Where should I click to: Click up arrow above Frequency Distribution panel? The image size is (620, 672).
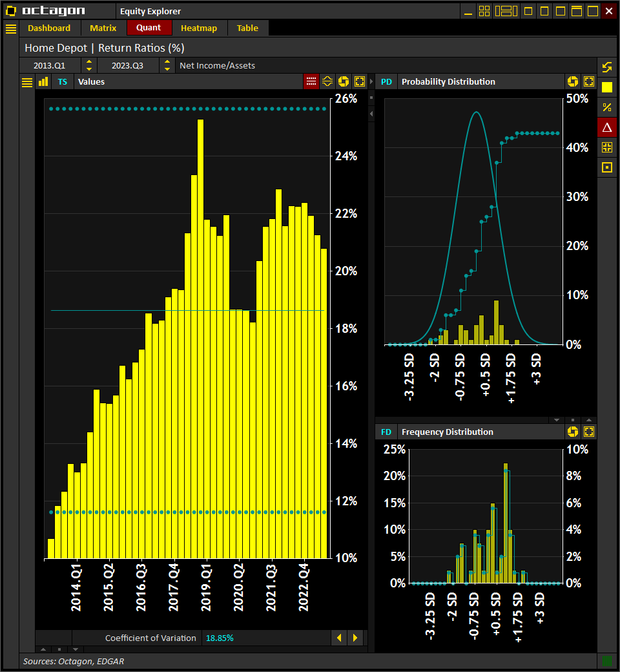[589, 420]
